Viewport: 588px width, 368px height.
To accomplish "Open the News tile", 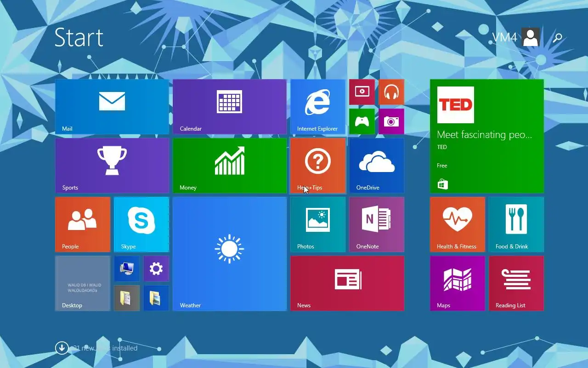I will (347, 283).
